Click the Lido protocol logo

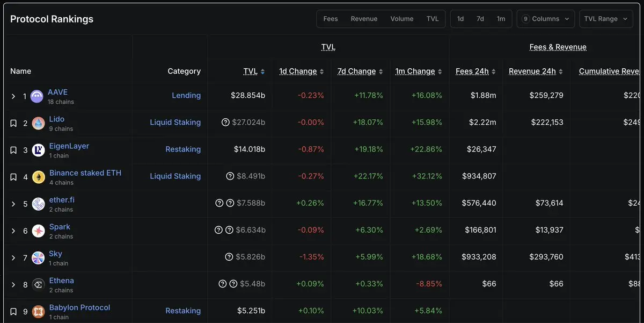tap(38, 124)
